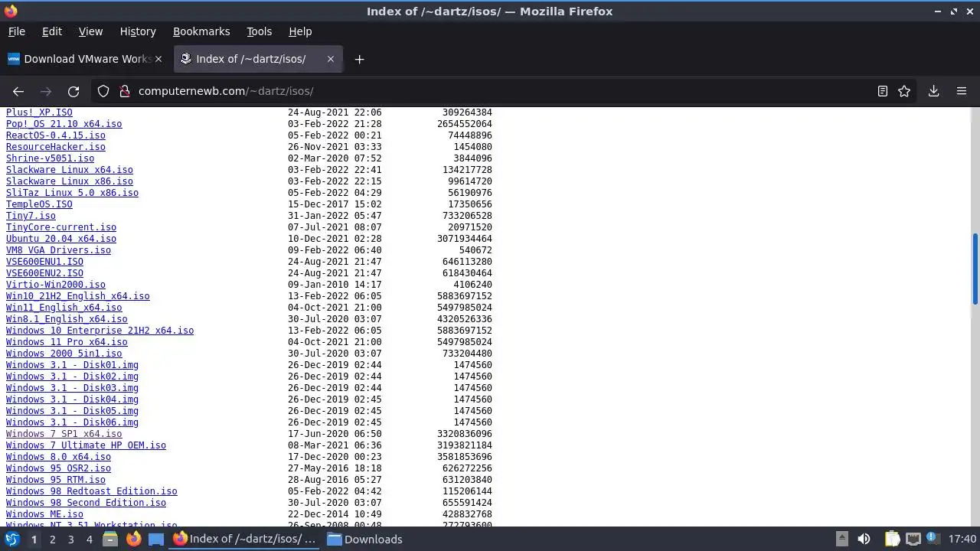Switch to the Download VMware Workstation tab

pos(84,59)
